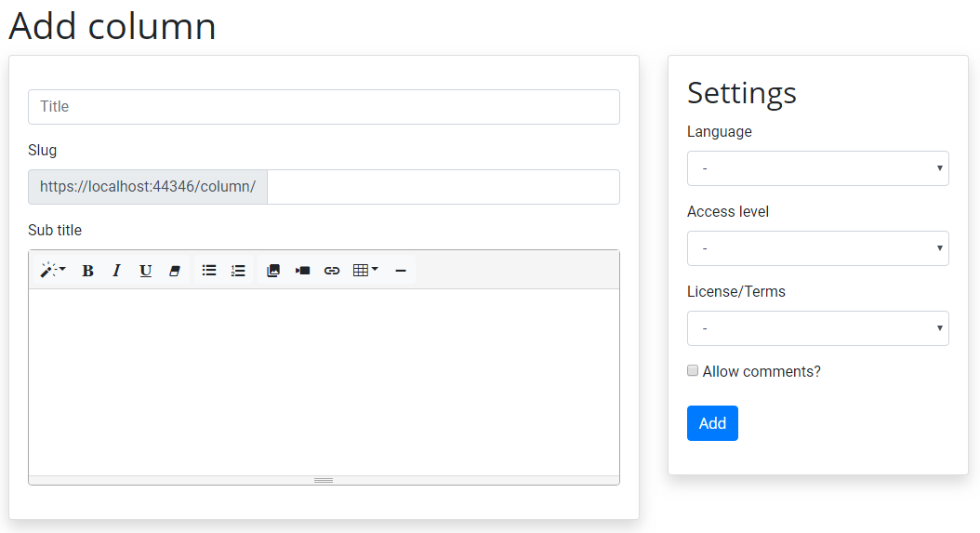This screenshot has width=980, height=533.
Task: Open the insert table dropdown
Action: [x=365, y=271]
